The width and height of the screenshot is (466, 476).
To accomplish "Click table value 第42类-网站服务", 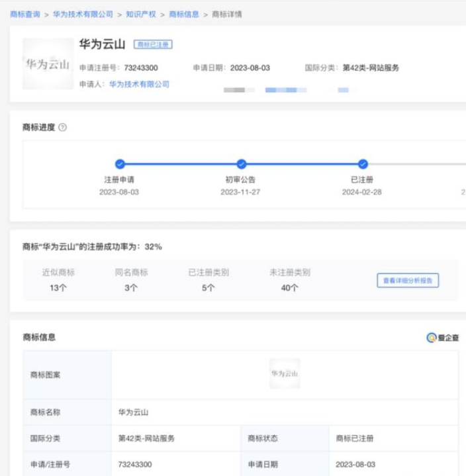I will 146,438.
